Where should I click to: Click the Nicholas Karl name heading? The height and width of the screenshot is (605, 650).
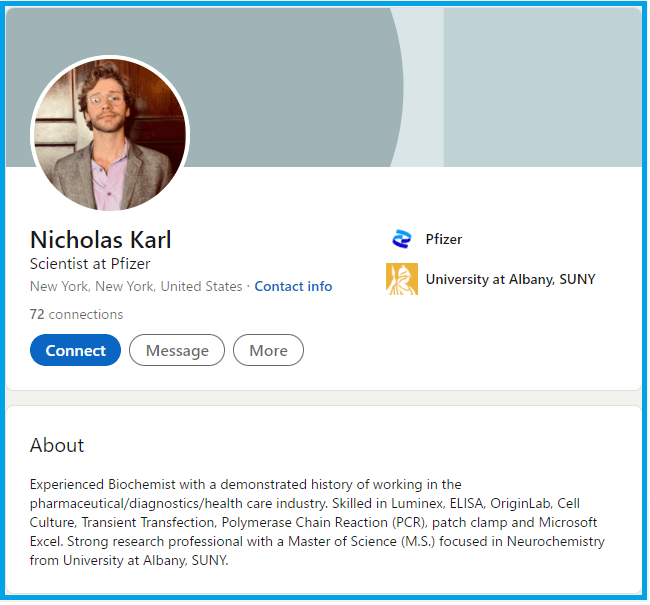click(101, 239)
